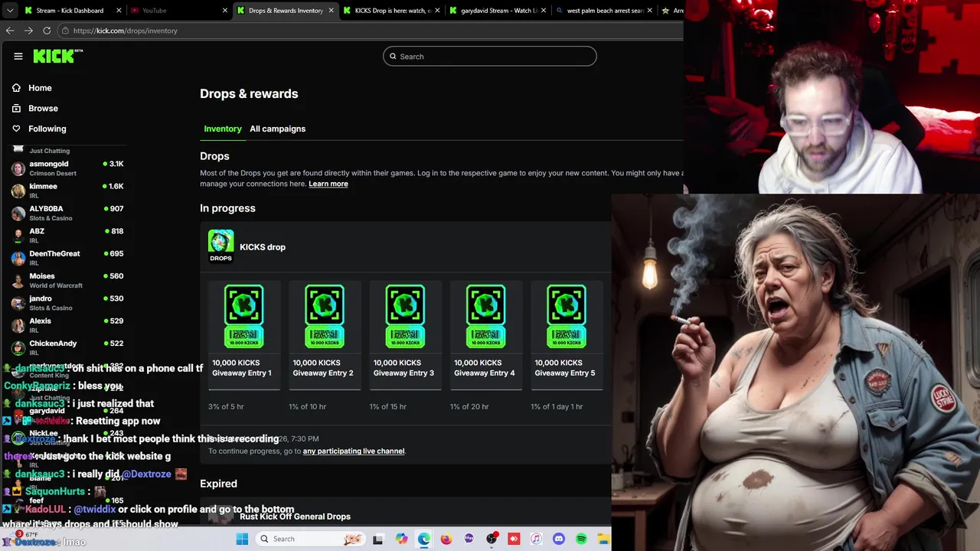Switch to garydavid Stream browser tab
This screenshot has height=551, width=980.
coord(497,11)
